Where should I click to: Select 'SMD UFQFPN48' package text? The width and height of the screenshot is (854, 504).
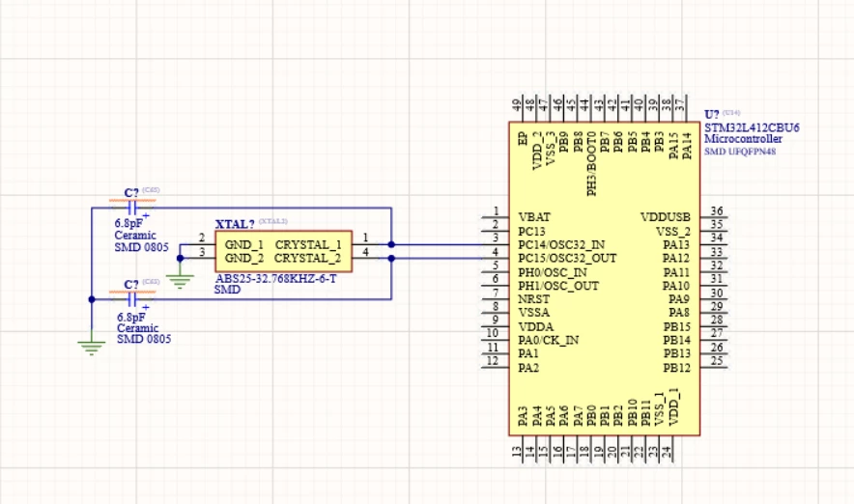(x=740, y=152)
